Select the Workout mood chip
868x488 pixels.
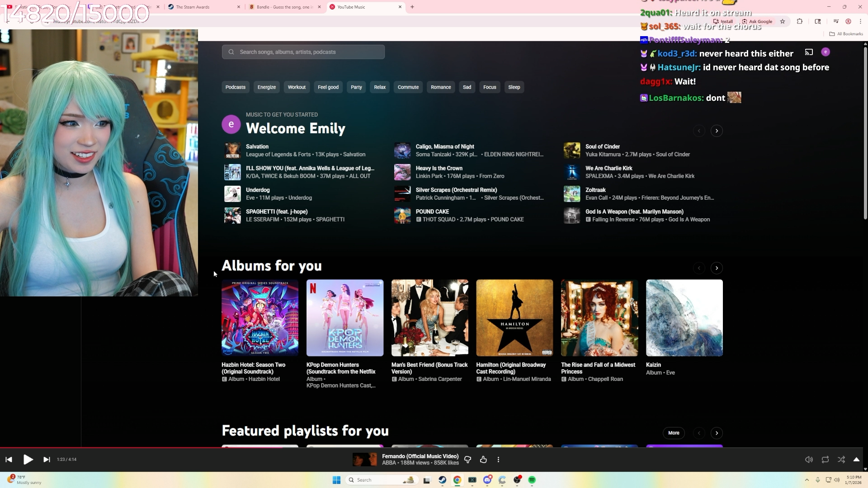pos(297,87)
